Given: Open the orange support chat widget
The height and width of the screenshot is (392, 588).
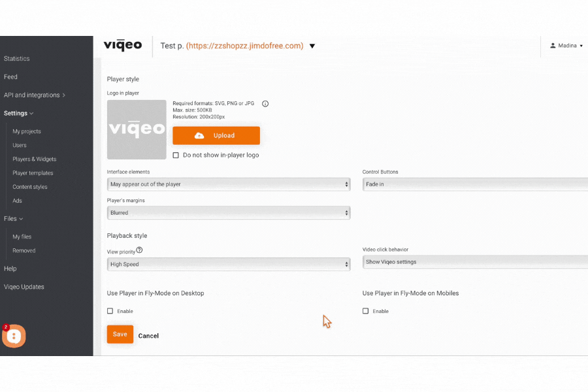Looking at the screenshot, I should pyautogui.click(x=14, y=336).
